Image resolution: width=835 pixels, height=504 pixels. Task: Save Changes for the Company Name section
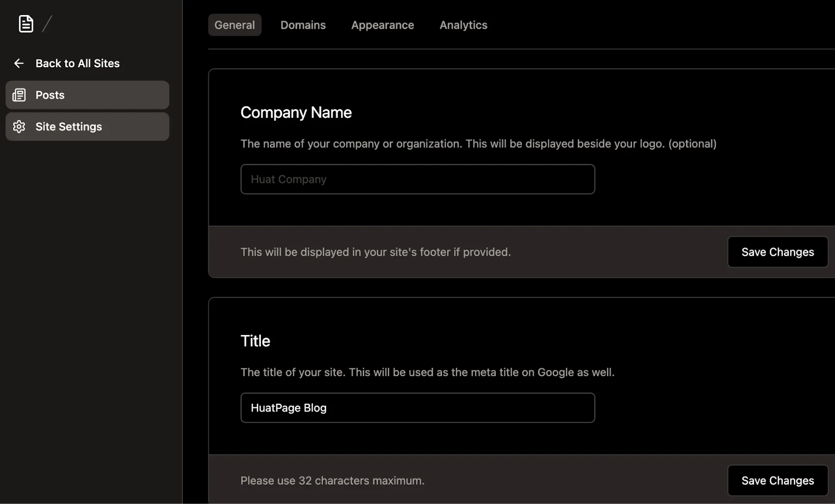click(x=777, y=252)
